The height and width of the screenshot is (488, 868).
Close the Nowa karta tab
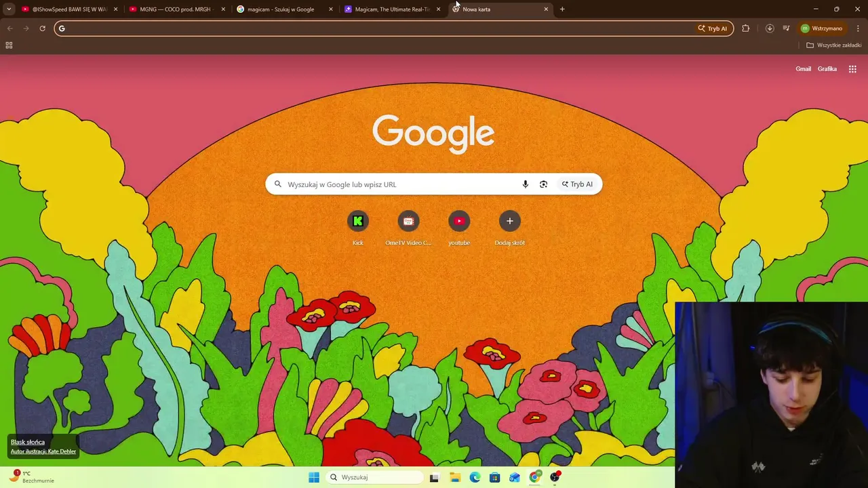[546, 9]
